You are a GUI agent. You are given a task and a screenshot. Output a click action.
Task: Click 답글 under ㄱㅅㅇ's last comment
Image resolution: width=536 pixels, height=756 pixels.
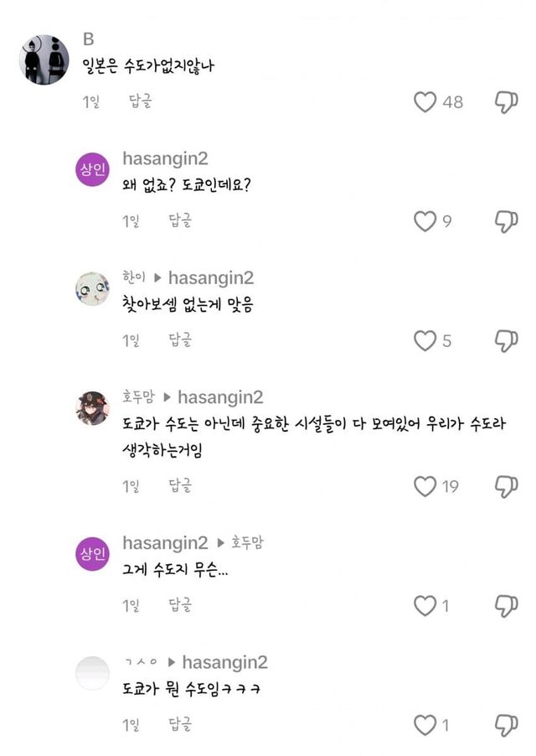tap(180, 724)
